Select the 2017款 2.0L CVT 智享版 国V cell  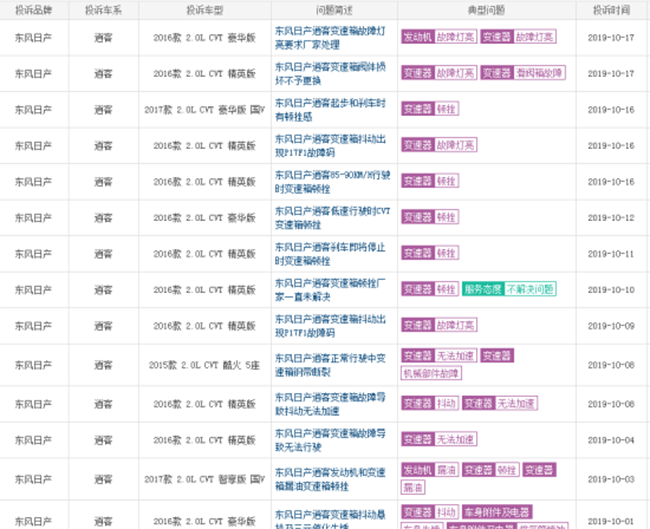click(204, 479)
